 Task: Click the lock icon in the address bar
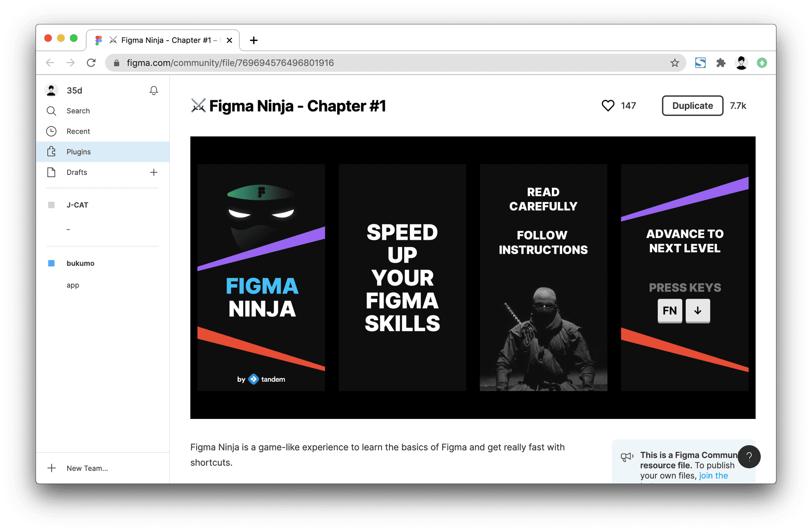[117, 63]
